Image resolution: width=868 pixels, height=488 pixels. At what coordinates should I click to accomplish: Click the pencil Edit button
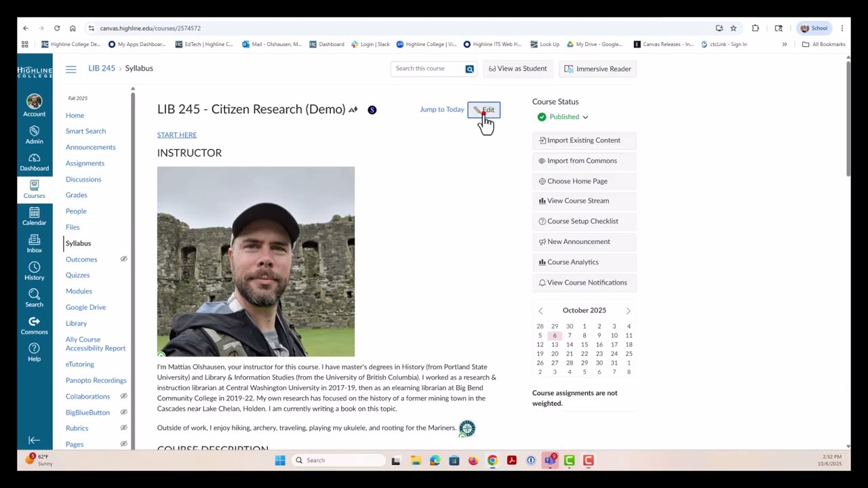(x=484, y=110)
